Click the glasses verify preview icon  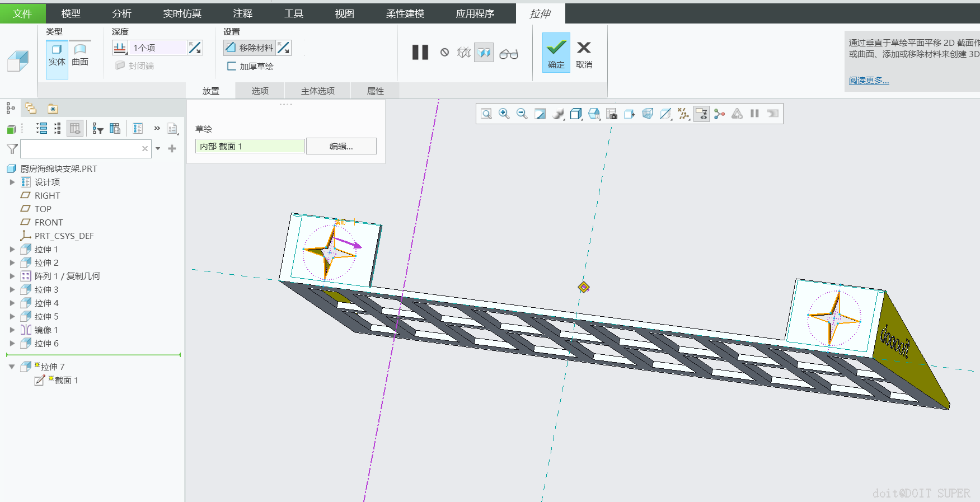[x=508, y=54]
